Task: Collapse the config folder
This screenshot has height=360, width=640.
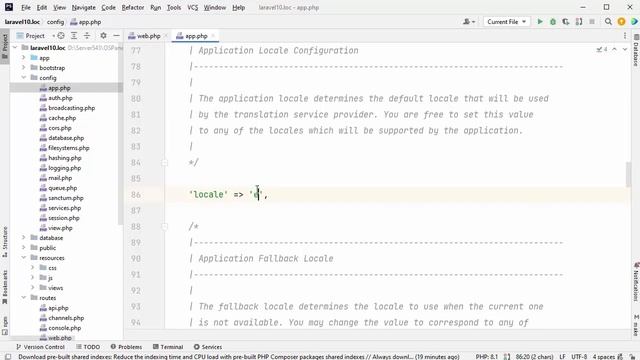Action: click(x=24, y=78)
